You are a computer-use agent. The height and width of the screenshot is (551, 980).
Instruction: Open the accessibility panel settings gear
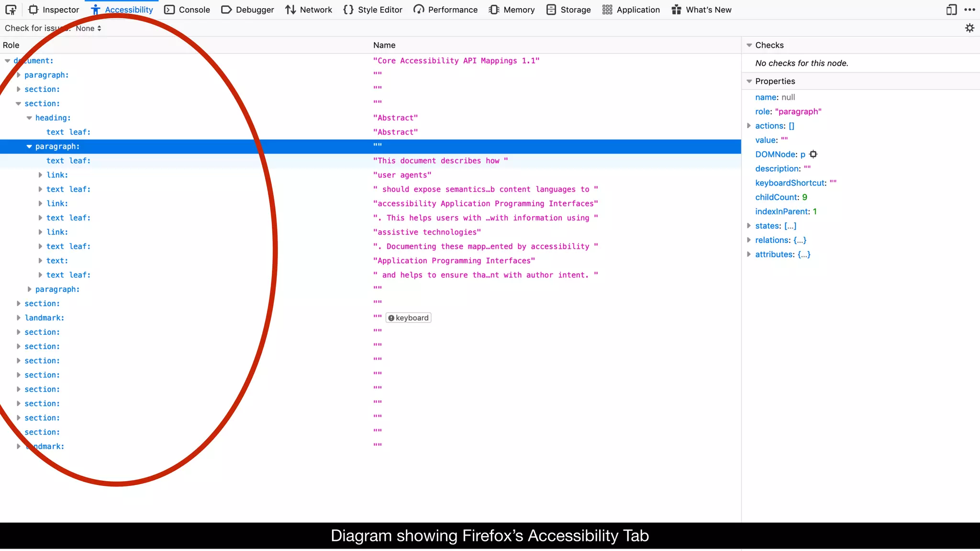(x=969, y=28)
